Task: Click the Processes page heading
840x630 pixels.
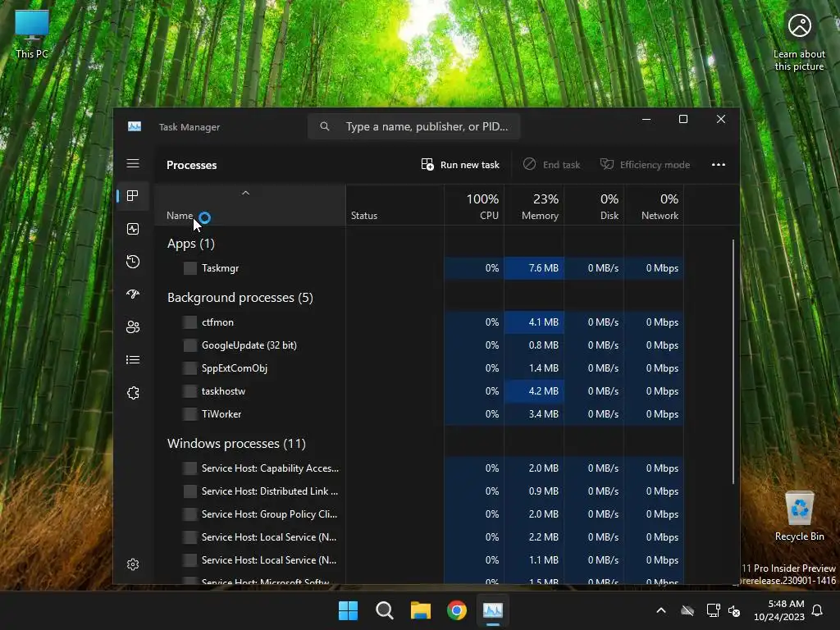Action: (191, 165)
